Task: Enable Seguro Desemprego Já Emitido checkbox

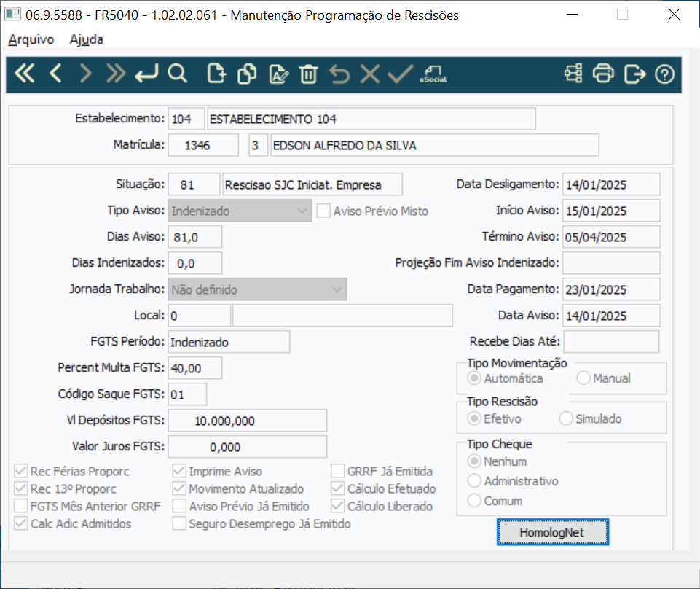Action: 179,523
